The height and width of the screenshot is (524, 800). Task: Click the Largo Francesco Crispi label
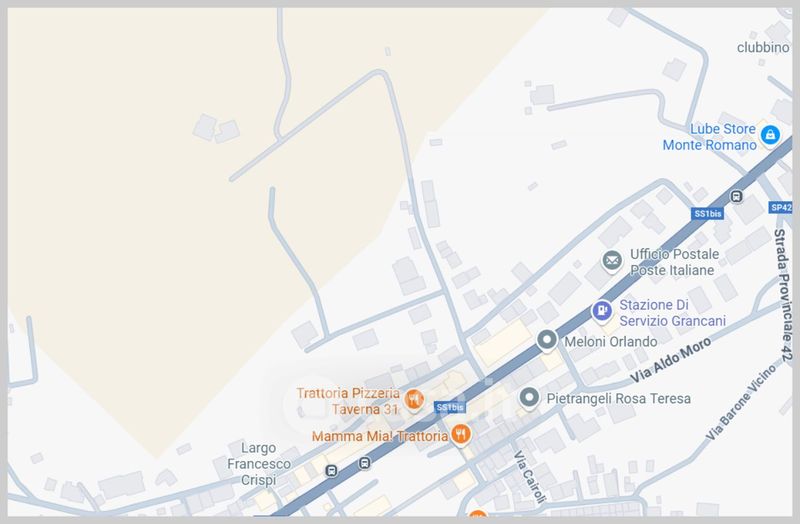coord(259,464)
